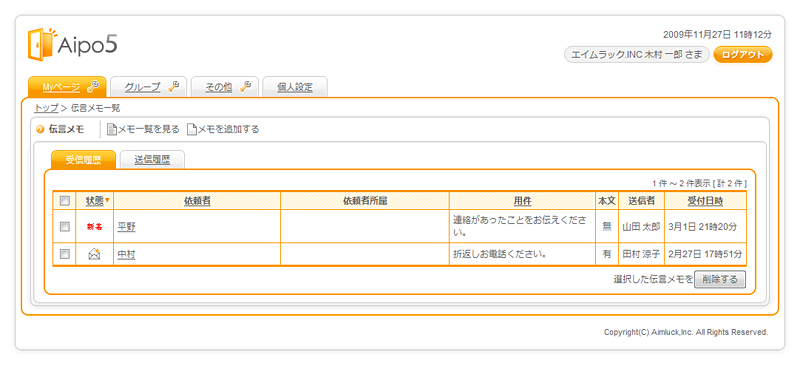Image resolution: width=800 pixels, height=377 pixels.
Task: Switch to the グループ tab
Action: tap(148, 87)
